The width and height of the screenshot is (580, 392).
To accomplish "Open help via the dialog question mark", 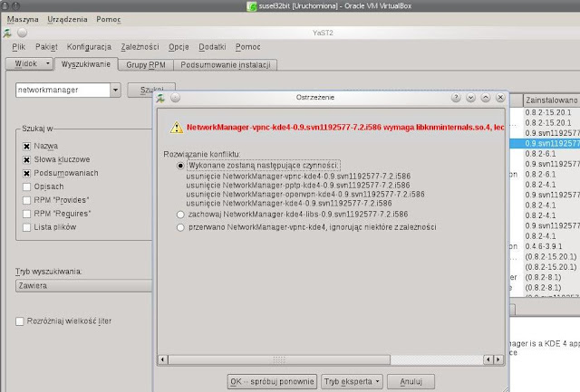I will pos(456,98).
